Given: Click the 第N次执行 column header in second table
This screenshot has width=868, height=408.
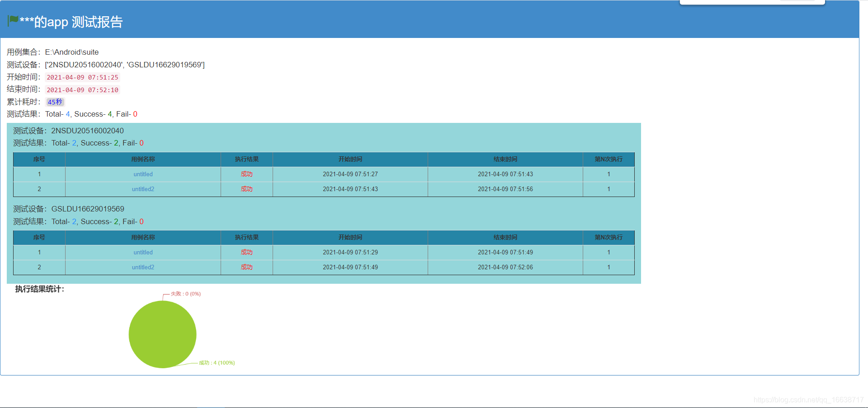Looking at the screenshot, I should tap(609, 238).
